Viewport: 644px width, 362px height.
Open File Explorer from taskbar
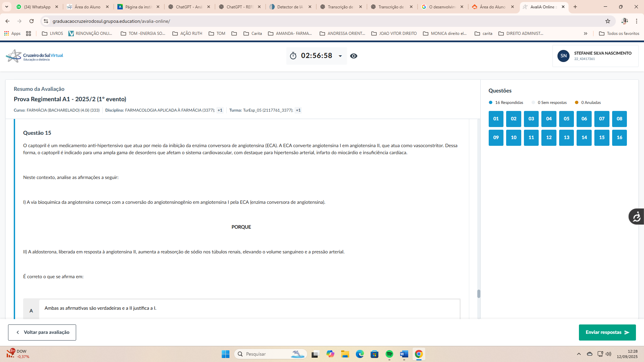345,354
